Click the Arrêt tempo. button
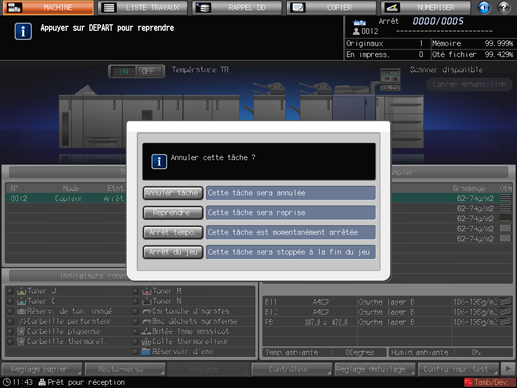 pyautogui.click(x=173, y=232)
